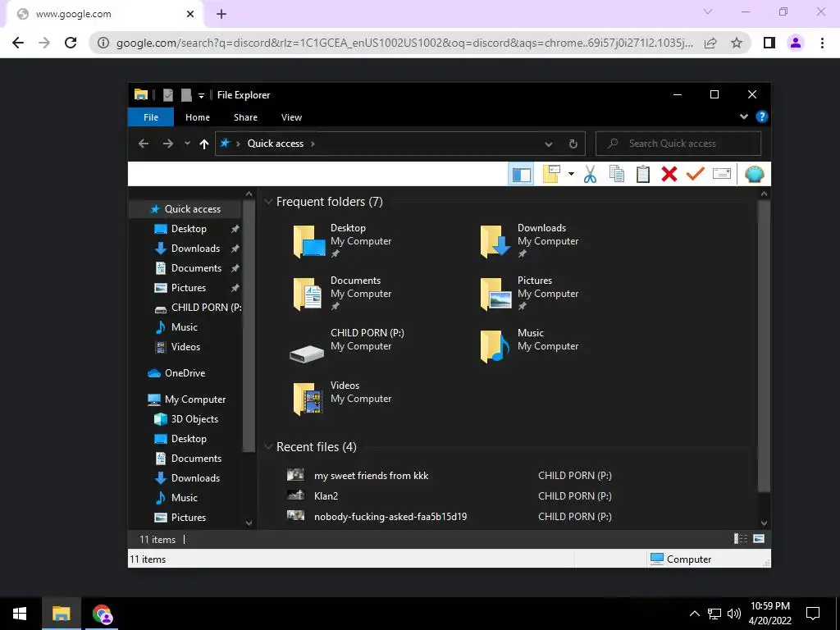
Task: Collapse the Frequent folders section
Action: click(x=268, y=202)
